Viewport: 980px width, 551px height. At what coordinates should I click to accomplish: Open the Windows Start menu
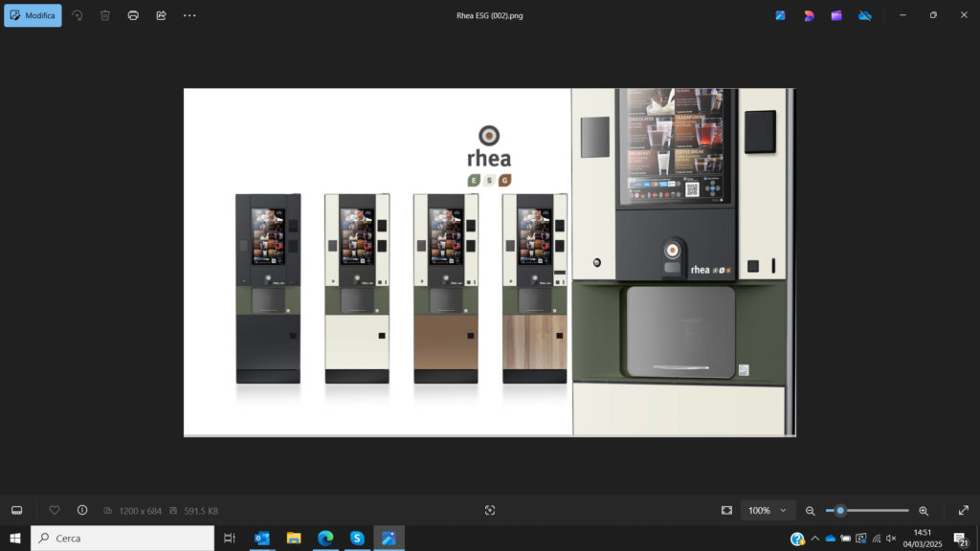pos(15,538)
